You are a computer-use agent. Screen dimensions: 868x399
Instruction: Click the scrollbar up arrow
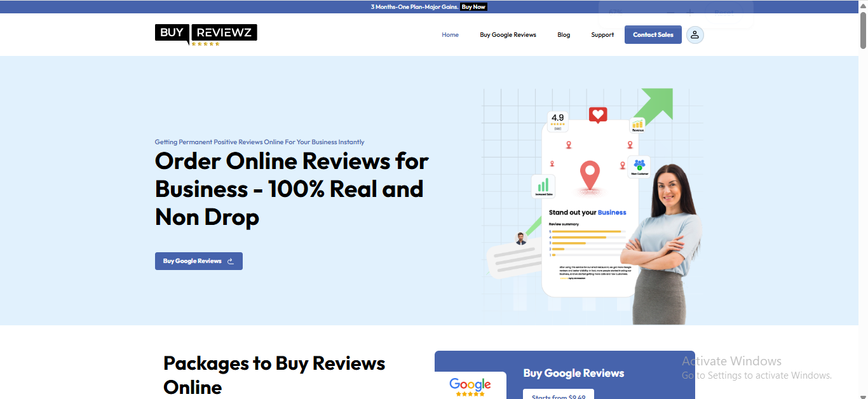(x=863, y=5)
